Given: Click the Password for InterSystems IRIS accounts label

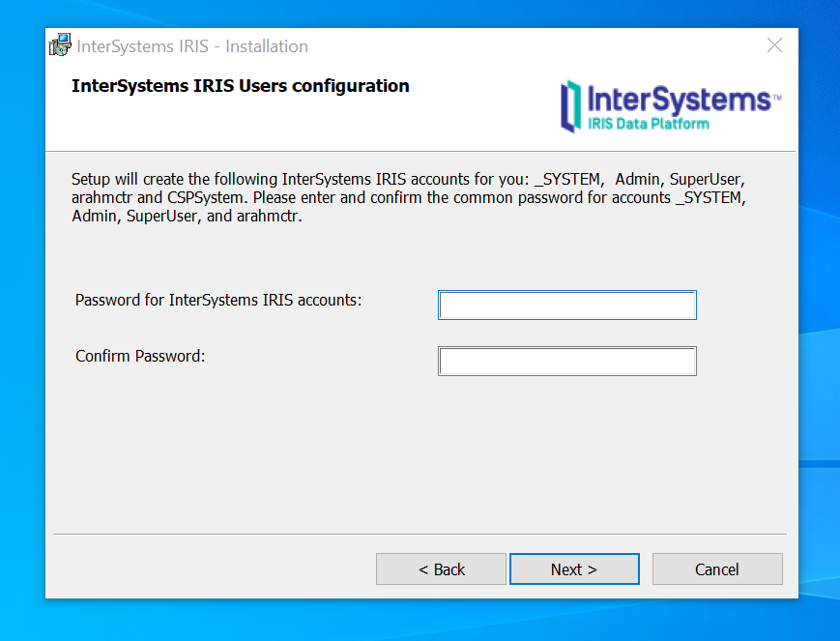Looking at the screenshot, I should click(x=218, y=300).
